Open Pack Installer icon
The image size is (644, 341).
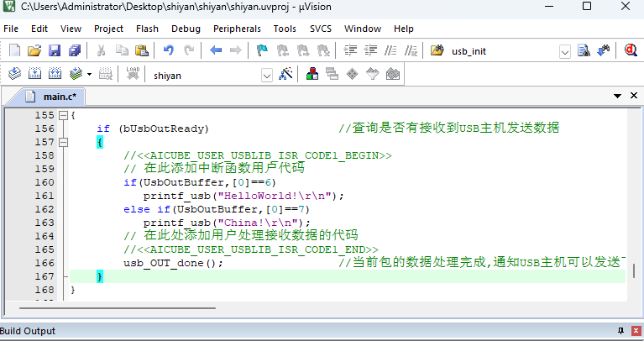[x=393, y=74]
